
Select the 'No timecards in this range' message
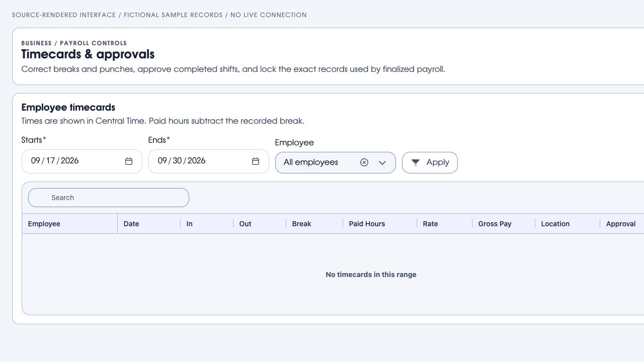pos(371,275)
